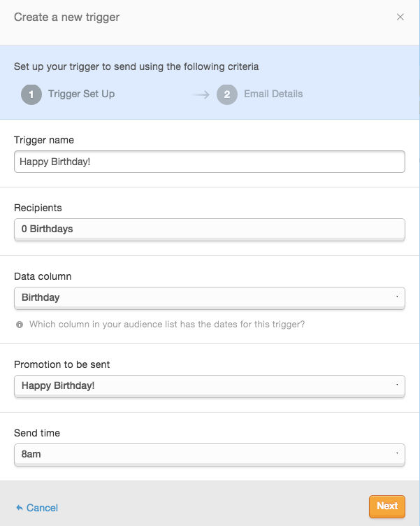420x526 pixels.
Task: Click the audience list column help text
Action: click(x=167, y=325)
